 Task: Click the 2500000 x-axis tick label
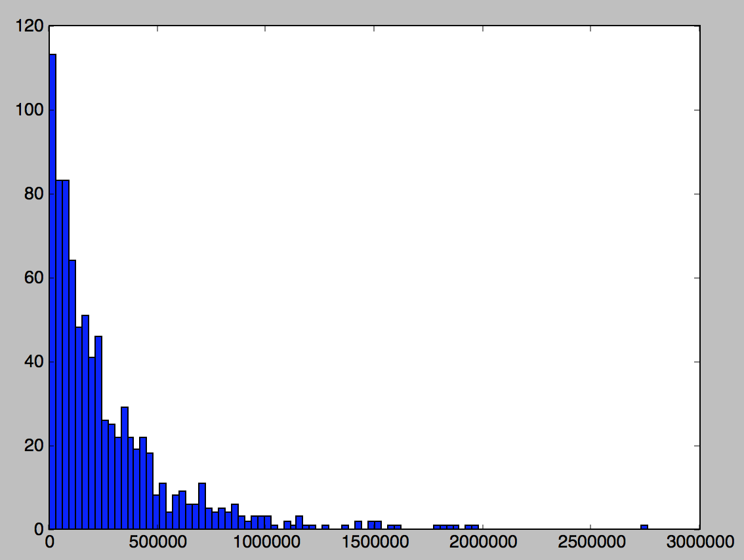[590, 542]
